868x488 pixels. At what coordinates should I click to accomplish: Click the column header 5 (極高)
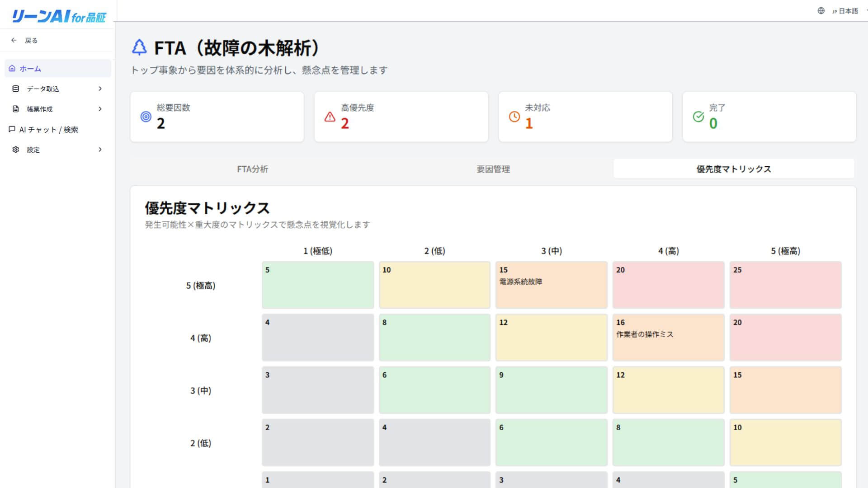786,251
